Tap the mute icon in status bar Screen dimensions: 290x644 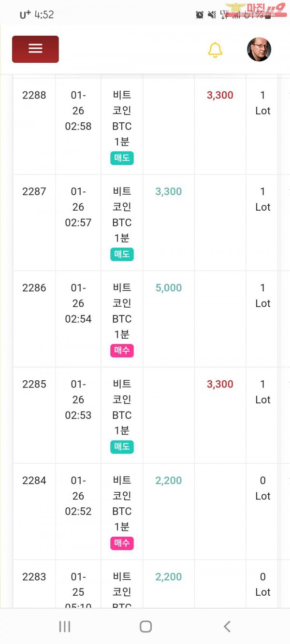click(x=211, y=15)
